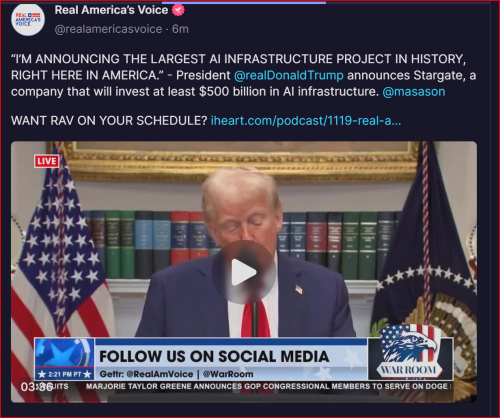Image resolution: width=500 pixels, height=418 pixels.
Task: Click the Gettr @RealAmVoice handle text
Action: 146,374
